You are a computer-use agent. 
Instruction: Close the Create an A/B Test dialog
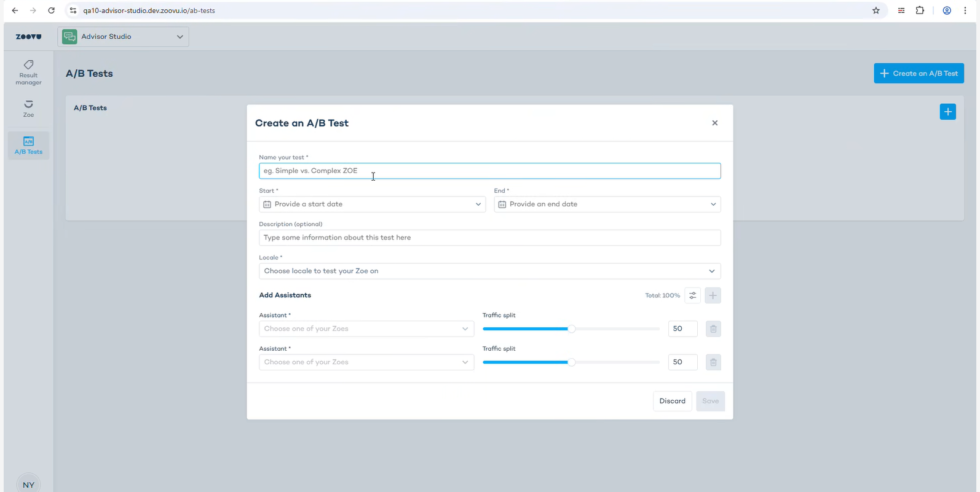714,123
